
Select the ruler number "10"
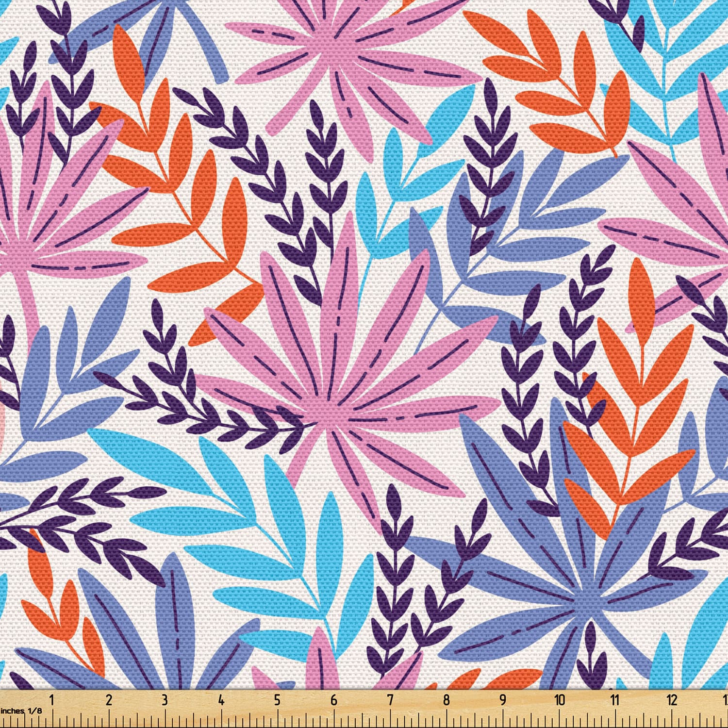(560, 700)
